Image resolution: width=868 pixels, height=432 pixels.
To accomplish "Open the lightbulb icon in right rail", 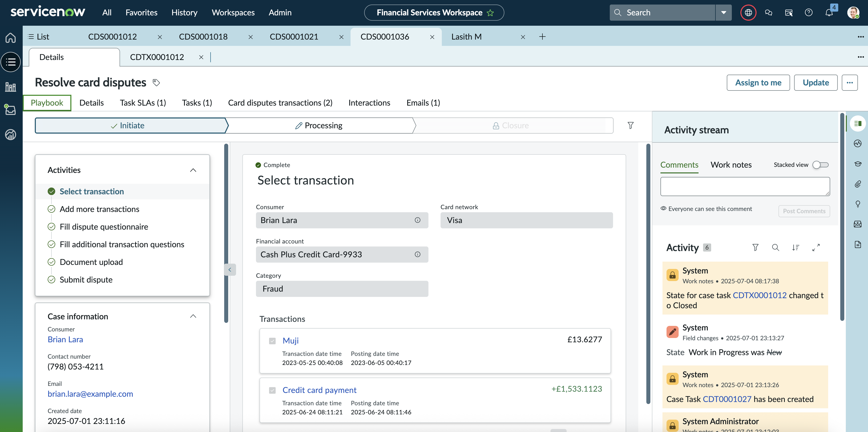I will [x=858, y=204].
